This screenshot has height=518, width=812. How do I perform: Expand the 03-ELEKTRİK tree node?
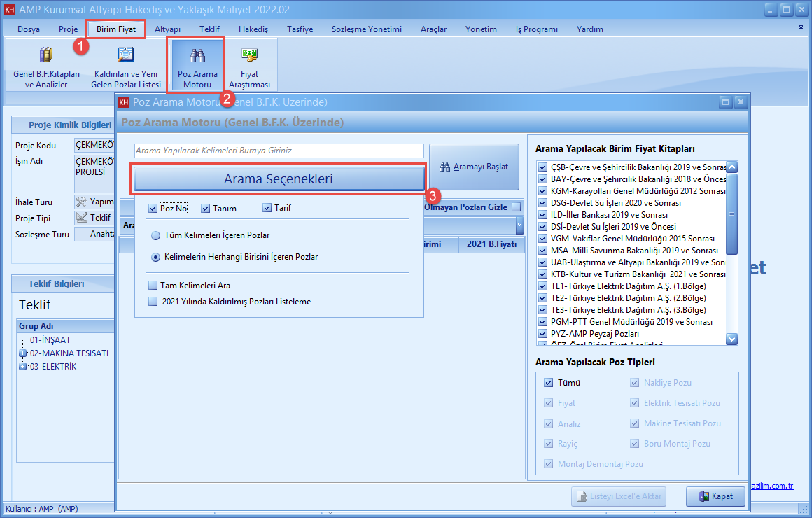tap(23, 367)
